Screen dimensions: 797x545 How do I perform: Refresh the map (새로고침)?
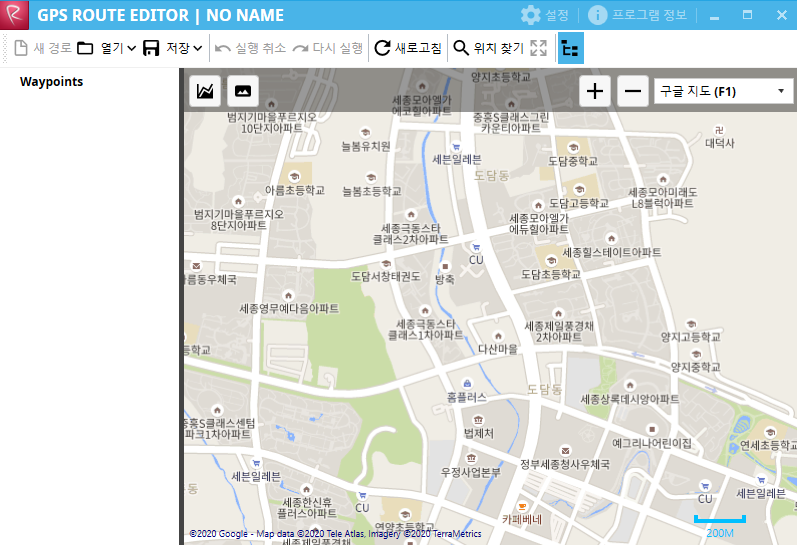408,48
